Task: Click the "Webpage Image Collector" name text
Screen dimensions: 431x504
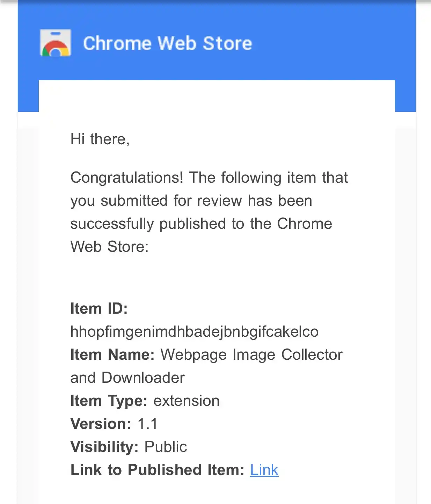Action: pos(251,355)
